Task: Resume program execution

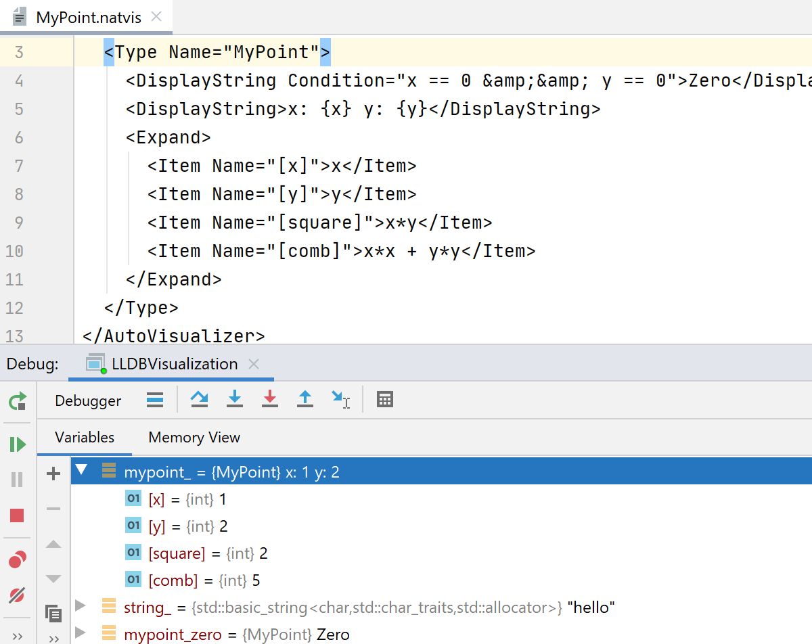Action: pyautogui.click(x=18, y=444)
